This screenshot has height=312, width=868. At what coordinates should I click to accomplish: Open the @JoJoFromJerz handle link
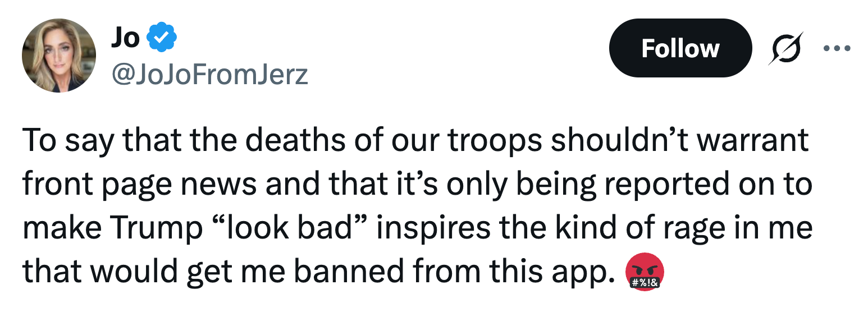pyautogui.click(x=210, y=74)
